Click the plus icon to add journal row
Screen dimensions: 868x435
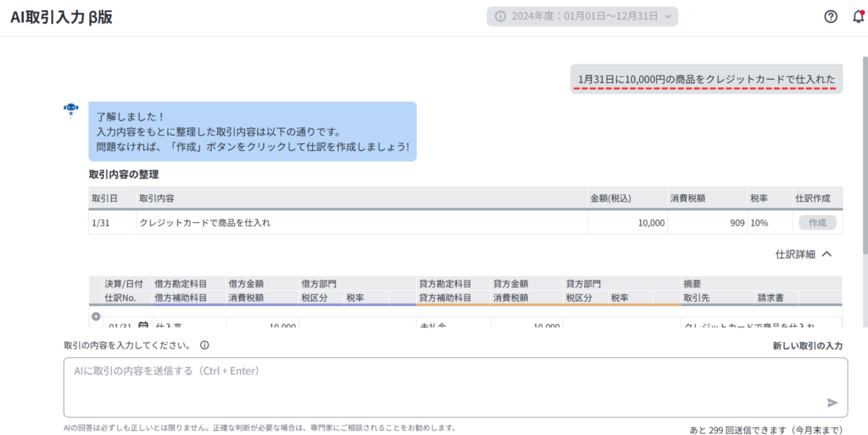click(96, 317)
